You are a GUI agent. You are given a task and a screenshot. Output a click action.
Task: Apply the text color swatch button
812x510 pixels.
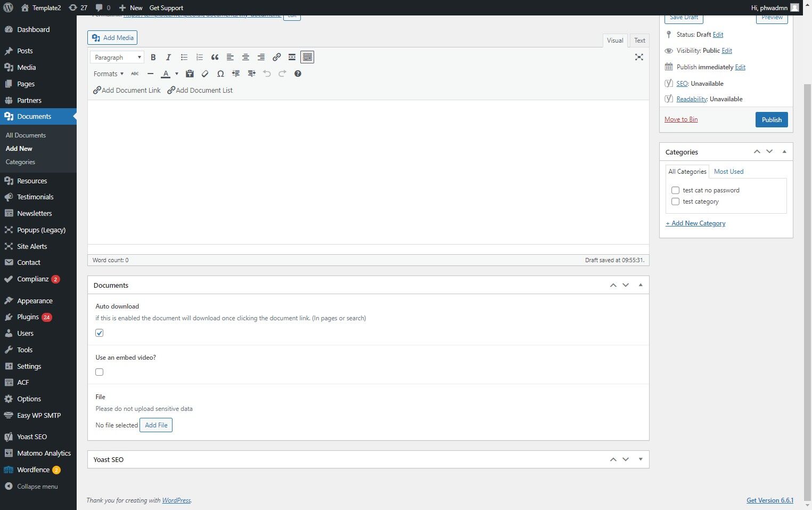166,74
